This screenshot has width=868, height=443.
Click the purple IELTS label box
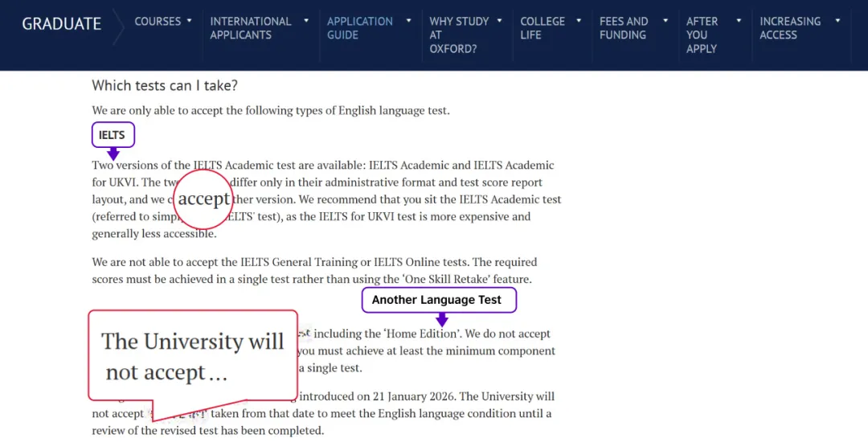point(113,135)
